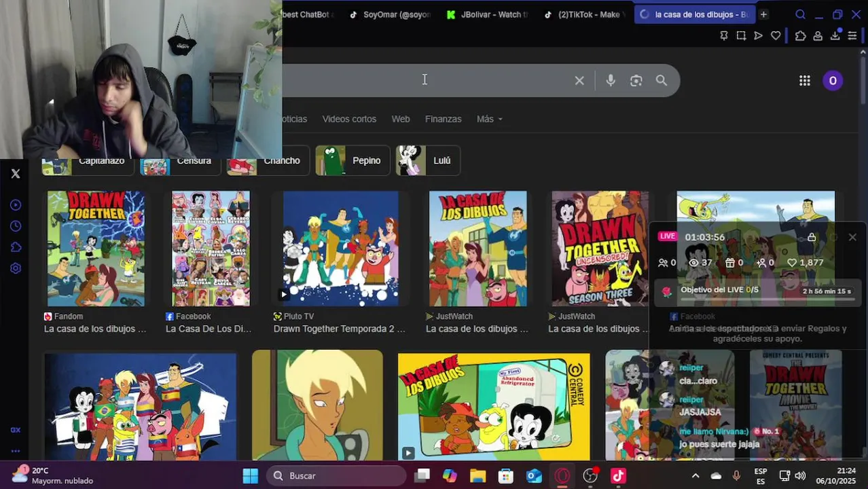Switch to the Videos cortos tab

tap(349, 119)
